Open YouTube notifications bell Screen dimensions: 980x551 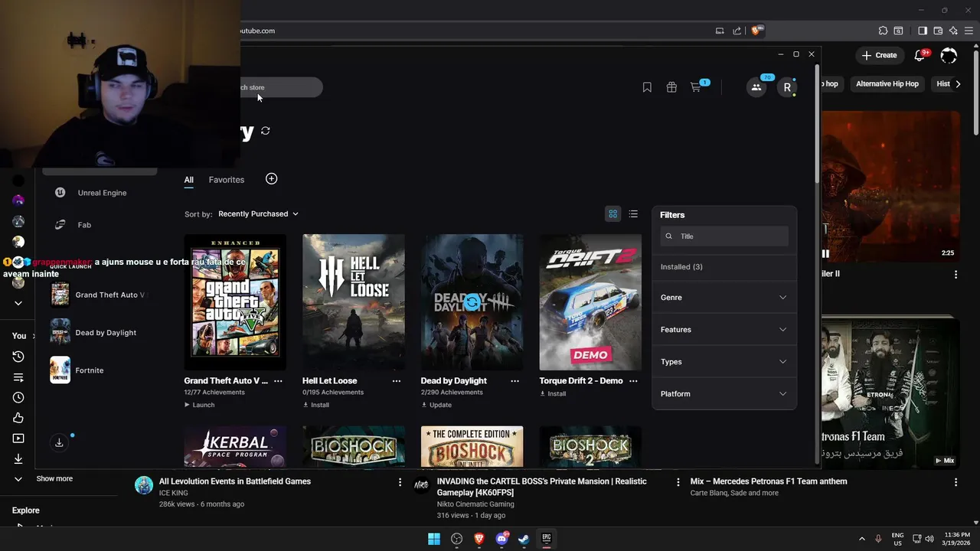(920, 55)
